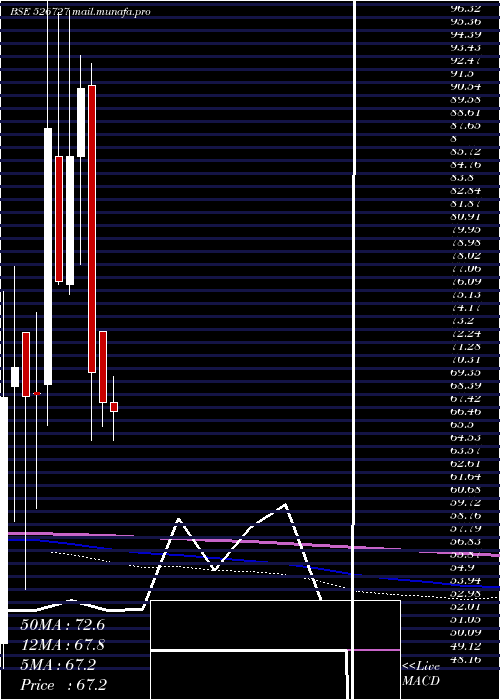
Task: Click the 60.68 price axis label
Action: 465,490
